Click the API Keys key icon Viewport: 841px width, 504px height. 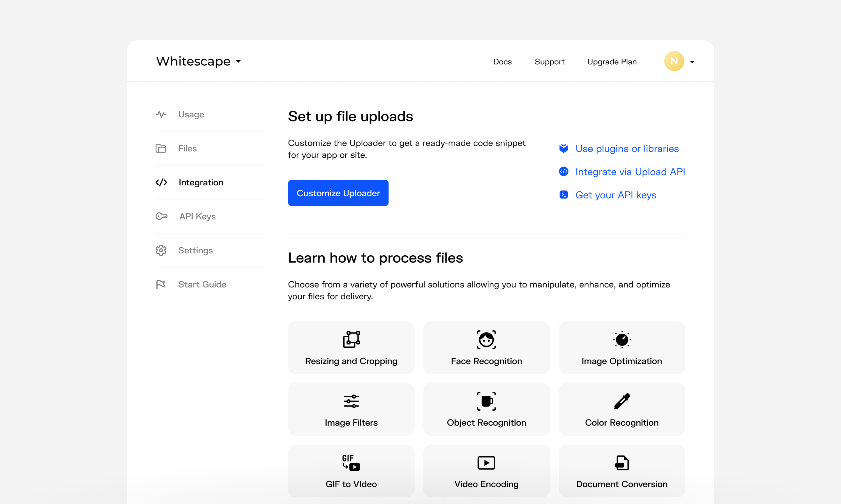(x=161, y=216)
